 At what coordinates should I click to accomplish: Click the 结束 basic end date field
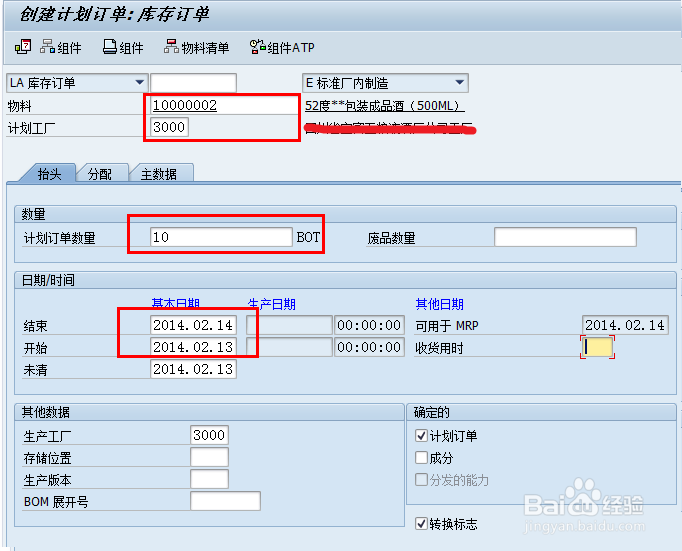click(x=193, y=325)
